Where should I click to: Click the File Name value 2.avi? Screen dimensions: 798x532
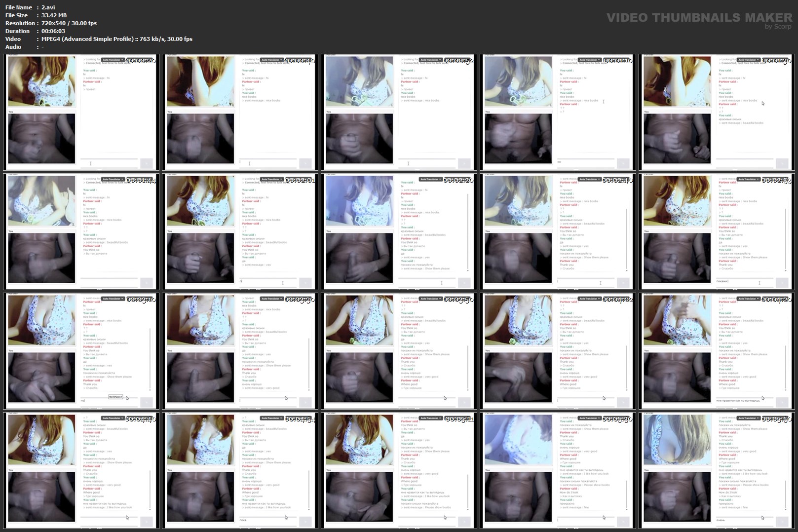click(48, 7)
